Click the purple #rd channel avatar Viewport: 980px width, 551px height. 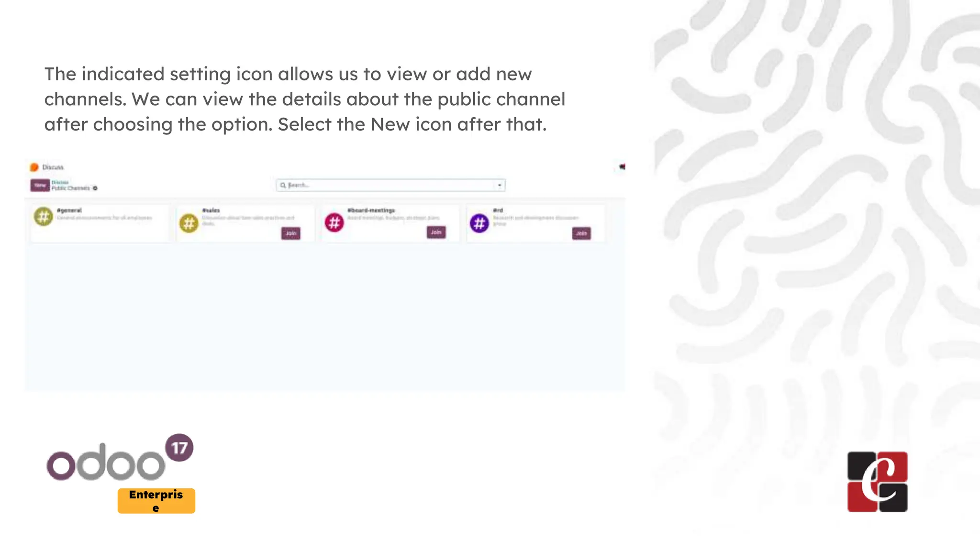tap(479, 223)
